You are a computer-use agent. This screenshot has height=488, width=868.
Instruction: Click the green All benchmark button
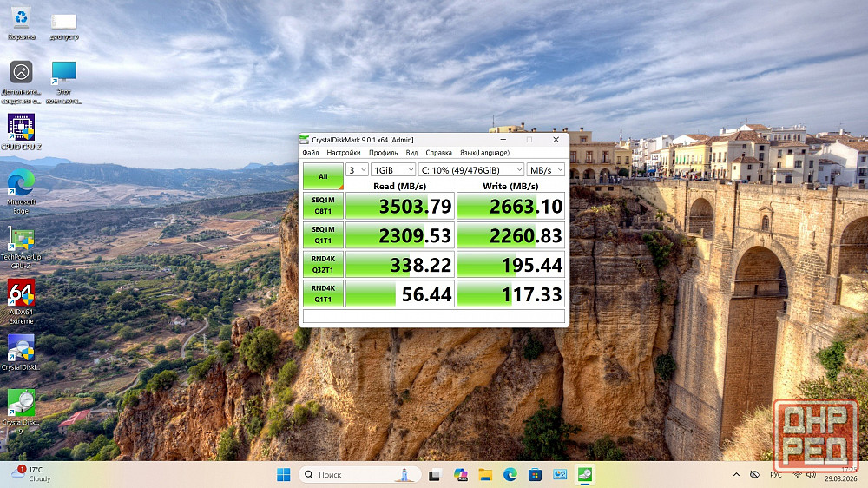click(323, 176)
